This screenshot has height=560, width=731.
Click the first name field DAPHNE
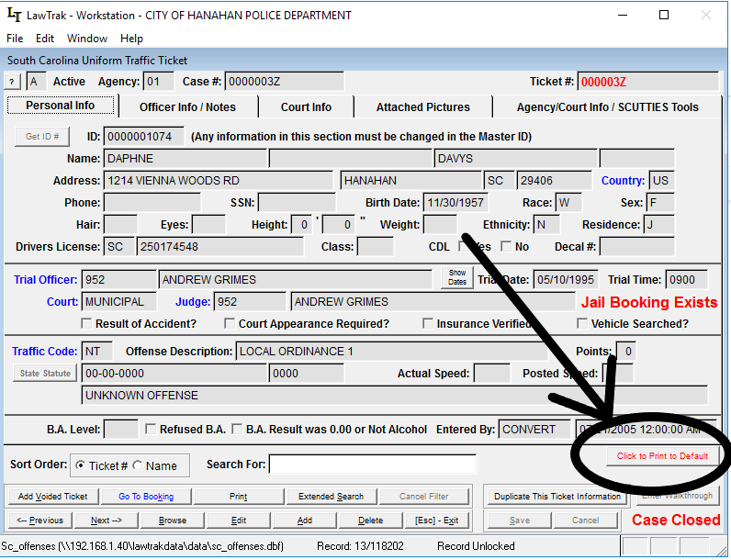coord(186,159)
